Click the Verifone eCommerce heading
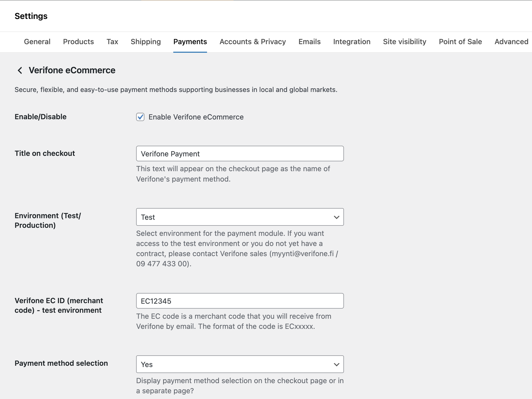Screen dimensions: 532x399 (72, 70)
